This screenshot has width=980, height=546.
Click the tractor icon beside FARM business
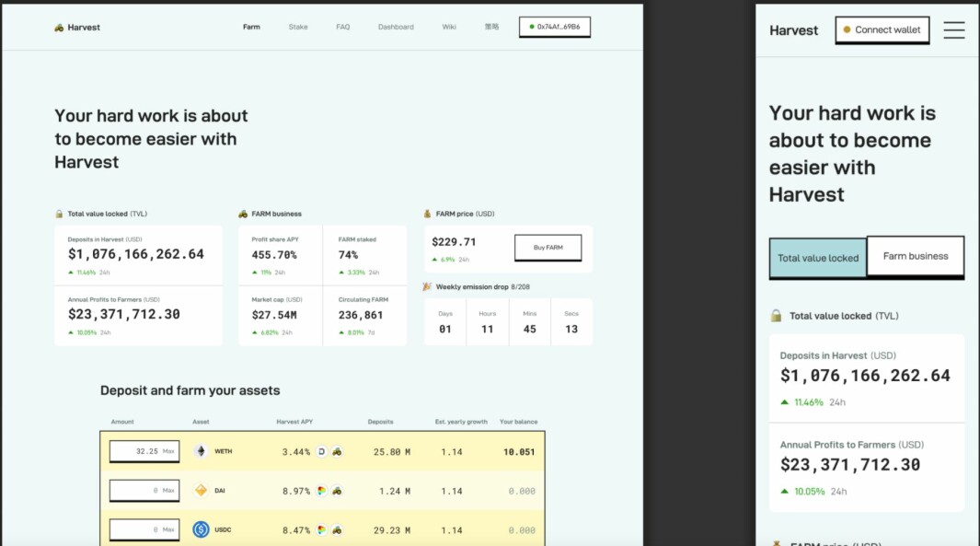(x=243, y=214)
